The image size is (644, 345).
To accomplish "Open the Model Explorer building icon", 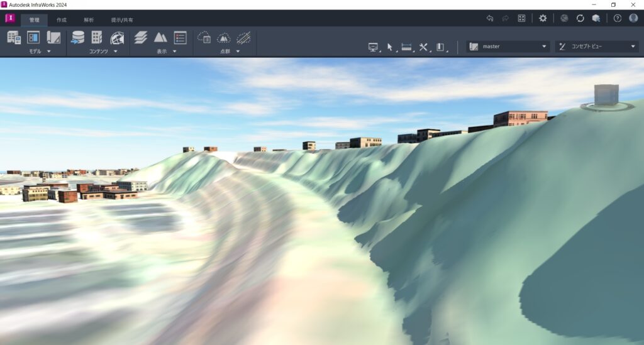I will (x=14, y=38).
